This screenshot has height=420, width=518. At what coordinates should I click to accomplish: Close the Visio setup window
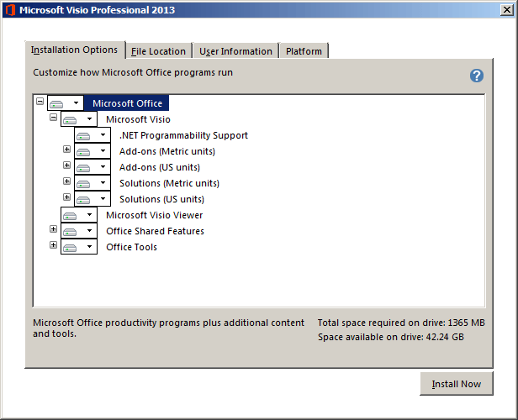507,10
